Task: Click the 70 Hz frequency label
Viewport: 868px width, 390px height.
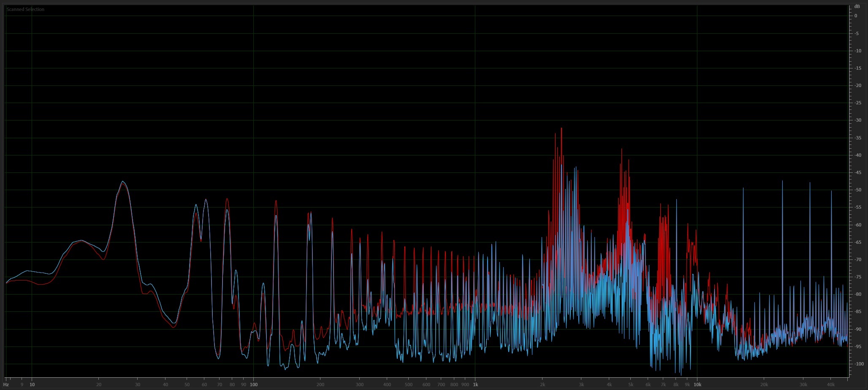Action: click(220, 385)
